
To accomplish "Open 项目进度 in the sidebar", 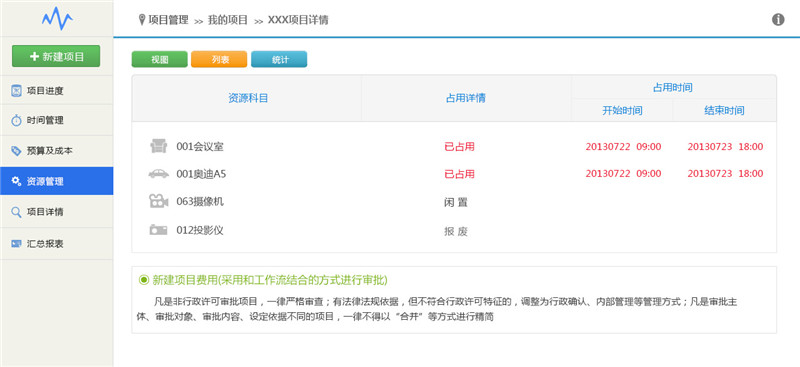I will click(x=57, y=91).
